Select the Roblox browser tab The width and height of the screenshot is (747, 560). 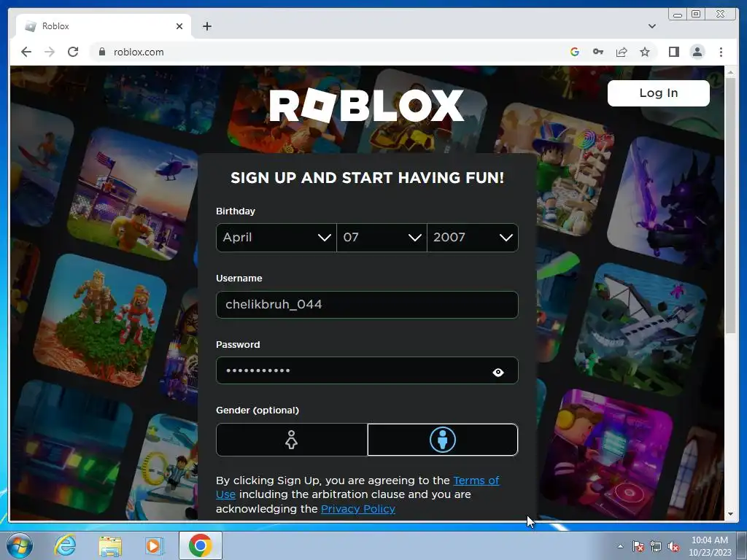104,26
